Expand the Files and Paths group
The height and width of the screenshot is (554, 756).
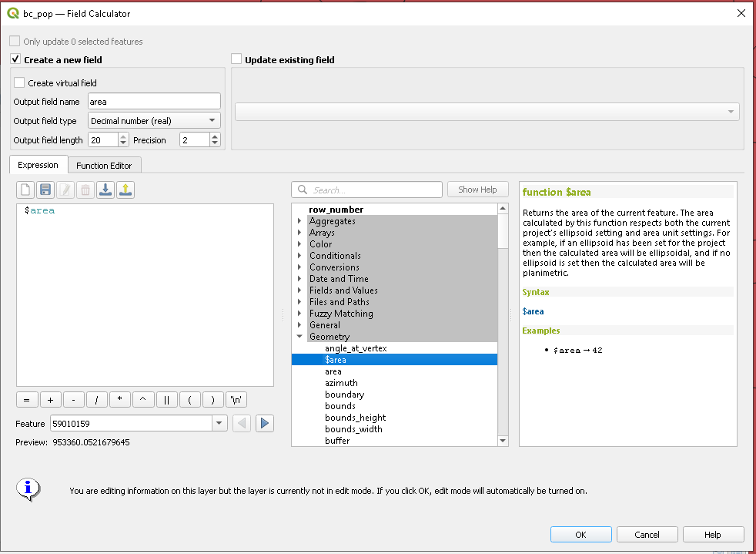[x=299, y=302]
